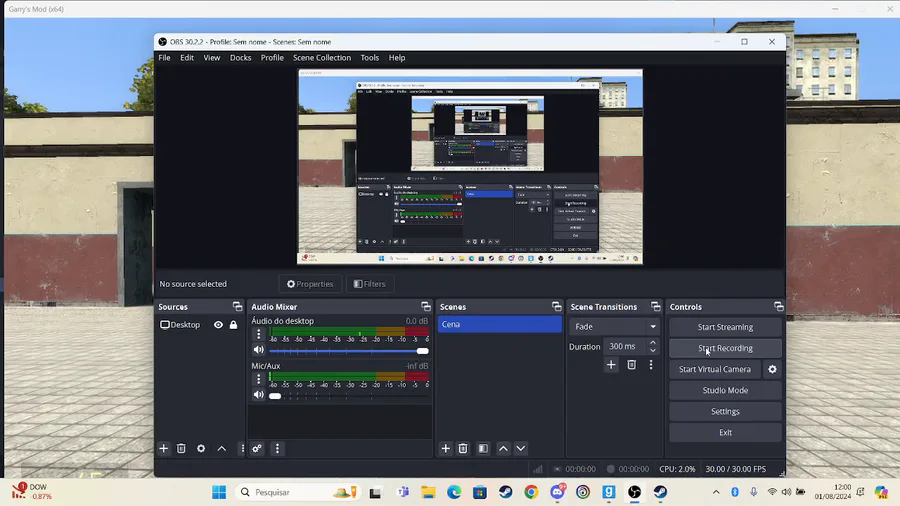Screen dimensions: 900x506
Task: Open the Tools menu
Action: coord(370,58)
